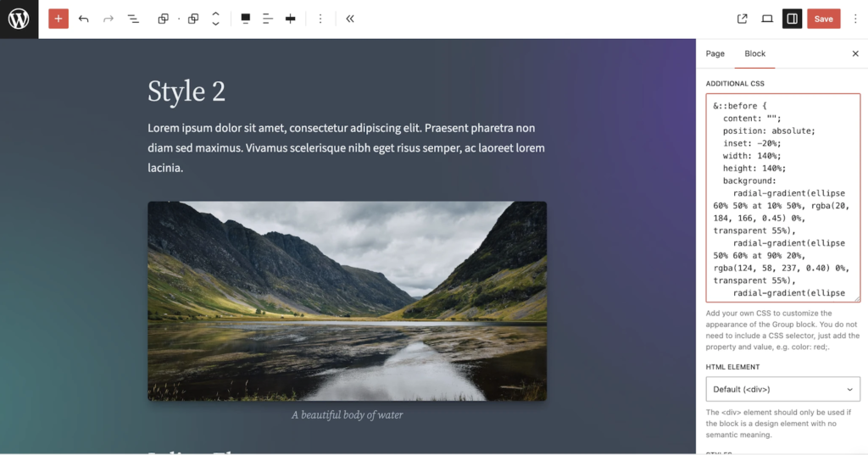
Task: Save the page changes
Action: click(x=824, y=19)
